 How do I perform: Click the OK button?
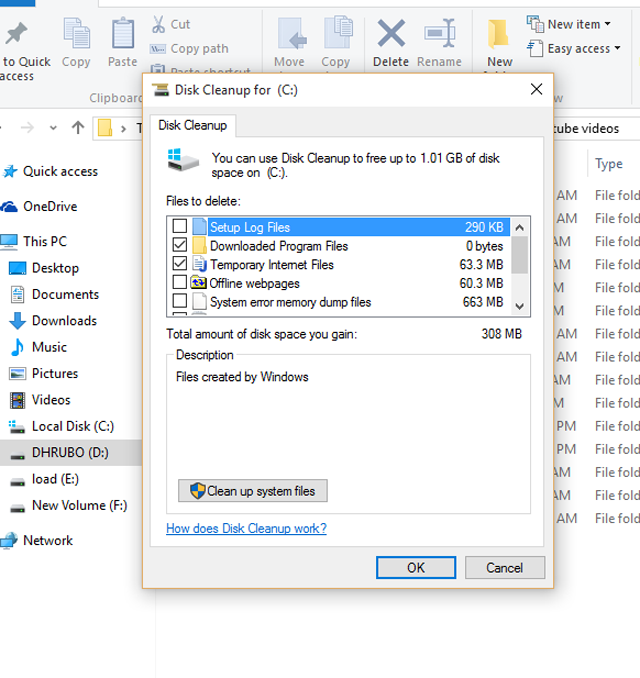coord(416,567)
